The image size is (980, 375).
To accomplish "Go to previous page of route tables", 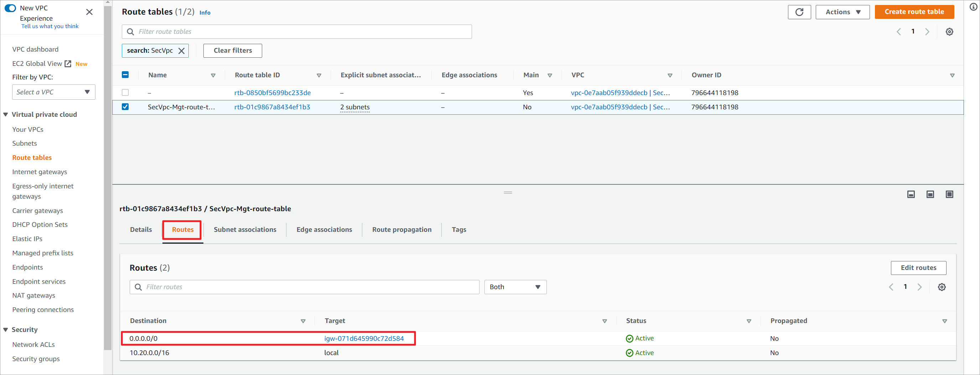I will coord(899,32).
